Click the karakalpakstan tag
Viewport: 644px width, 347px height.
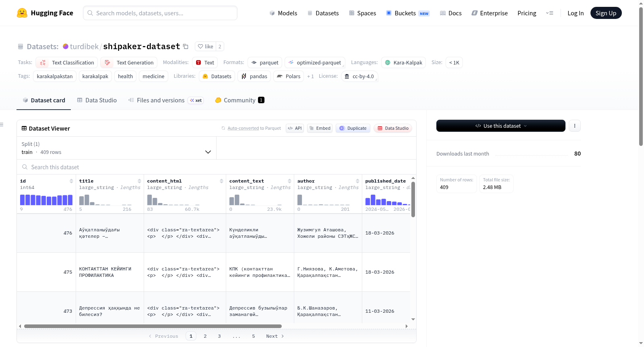pos(55,76)
